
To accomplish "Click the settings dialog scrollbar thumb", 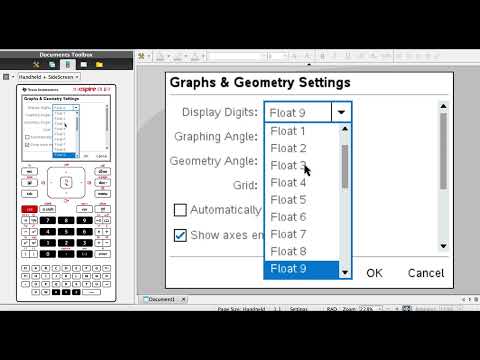I will (443, 151).
